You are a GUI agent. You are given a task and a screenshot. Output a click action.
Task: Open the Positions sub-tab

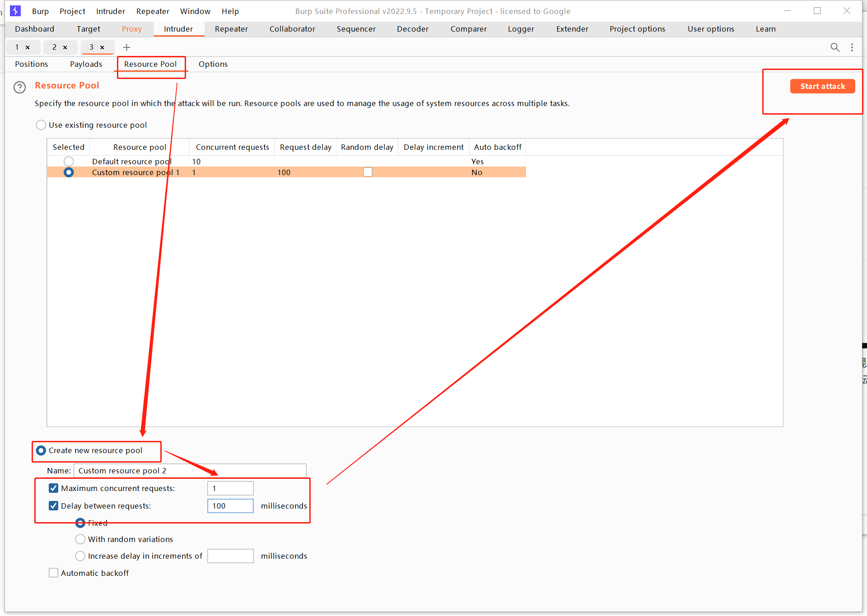click(31, 64)
